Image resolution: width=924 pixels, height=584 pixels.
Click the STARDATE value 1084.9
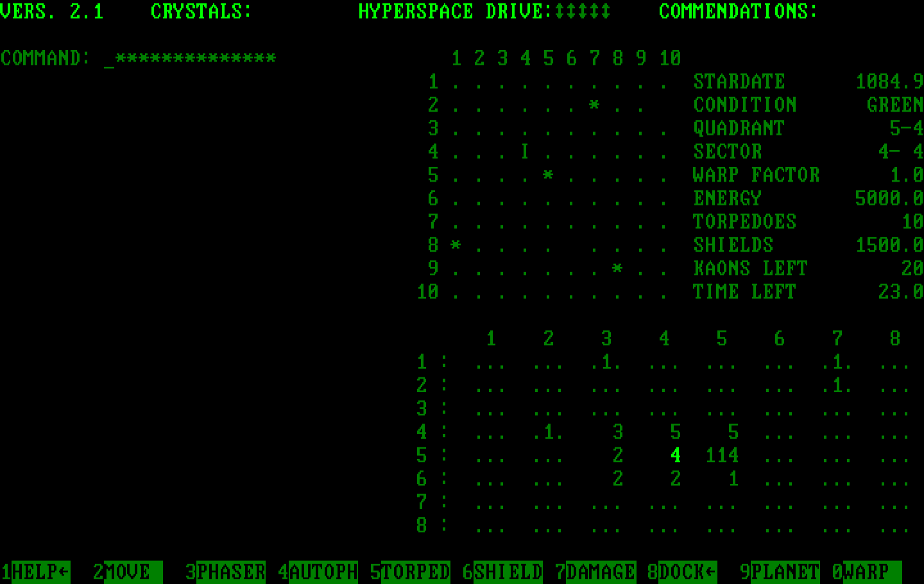(889, 82)
